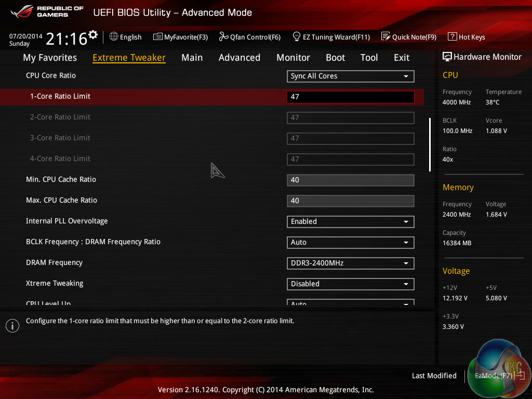
Task: Click the globe language icon
Action: tap(114, 36)
